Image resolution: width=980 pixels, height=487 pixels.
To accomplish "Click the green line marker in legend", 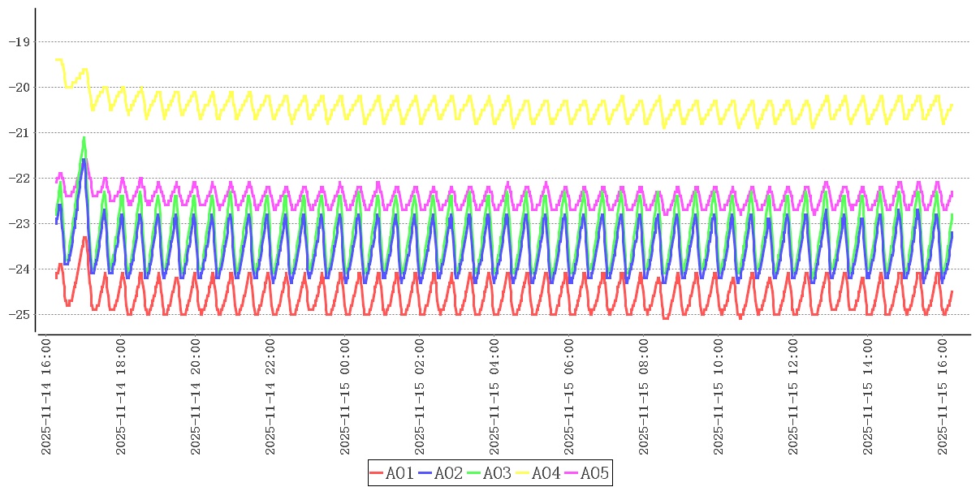I will (474, 473).
